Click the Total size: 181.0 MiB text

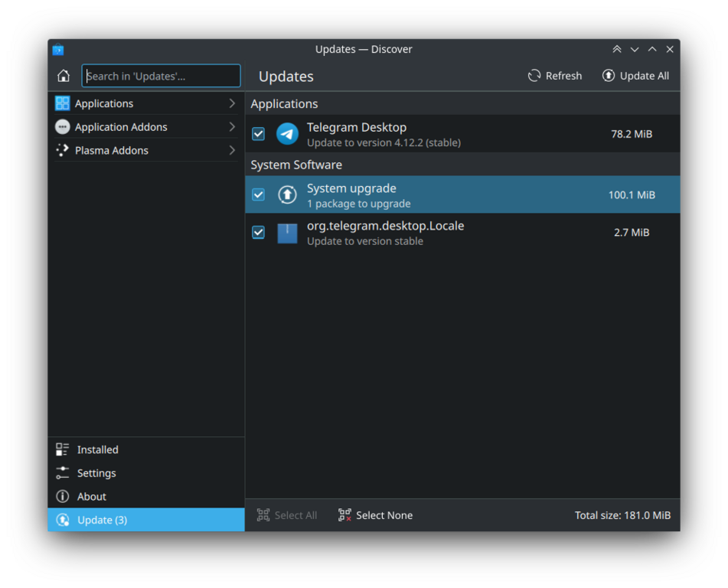(x=622, y=515)
